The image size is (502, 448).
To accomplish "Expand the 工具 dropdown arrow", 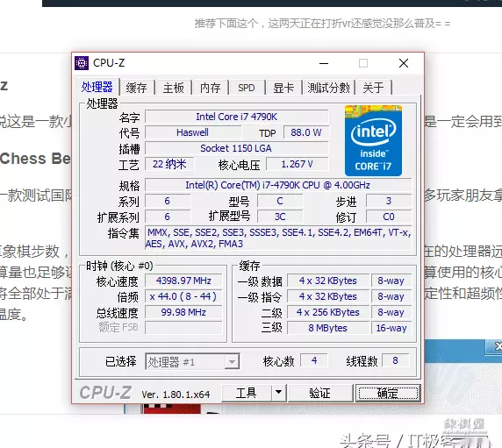I will pos(278,393).
